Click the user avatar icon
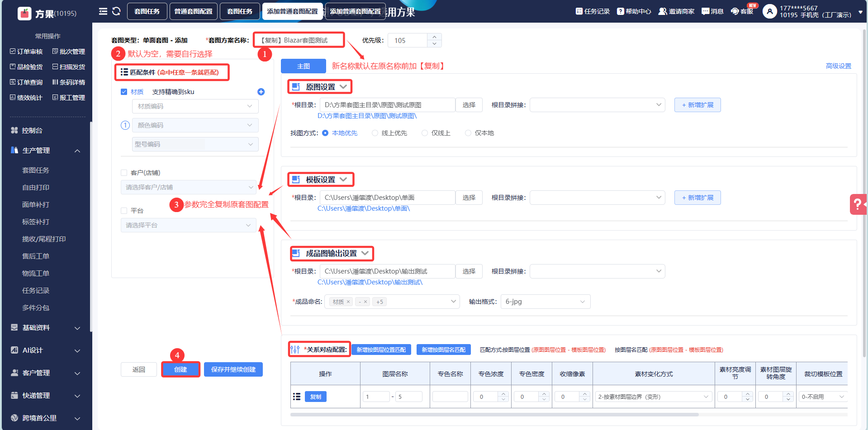Viewport: 868px width, 430px height. coord(769,11)
